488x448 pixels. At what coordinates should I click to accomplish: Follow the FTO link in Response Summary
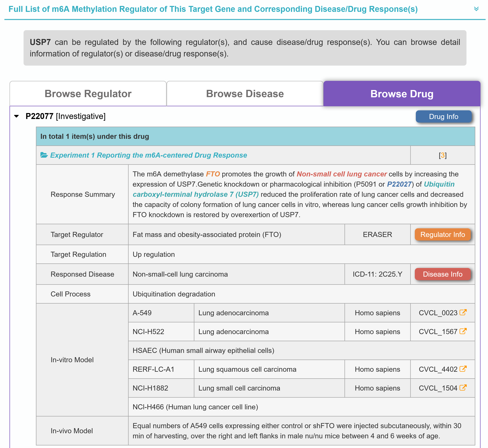point(213,174)
